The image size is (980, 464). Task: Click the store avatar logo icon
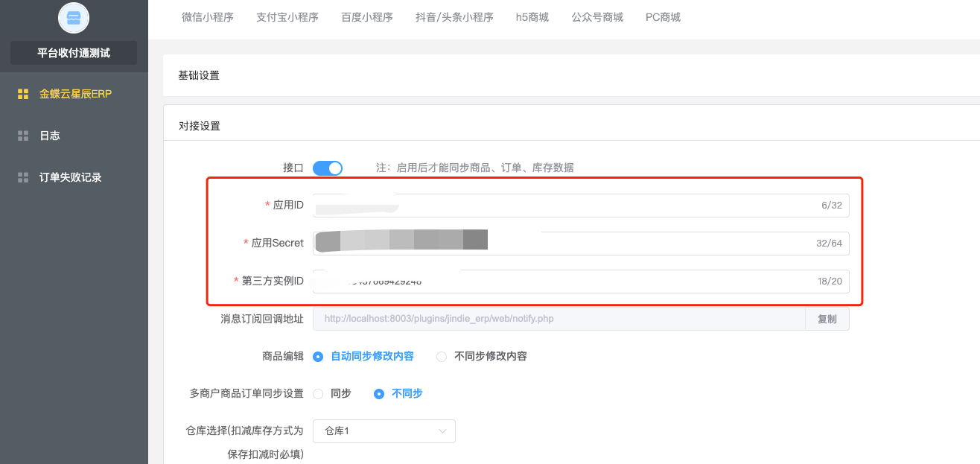click(x=74, y=18)
